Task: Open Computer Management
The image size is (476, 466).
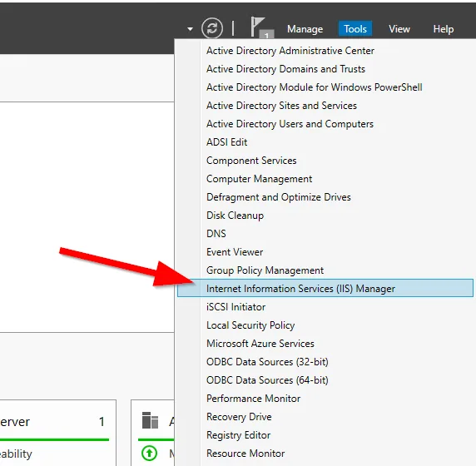Action: tap(259, 179)
